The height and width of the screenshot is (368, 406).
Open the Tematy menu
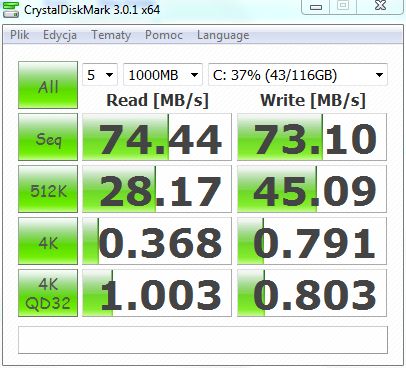click(111, 35)
